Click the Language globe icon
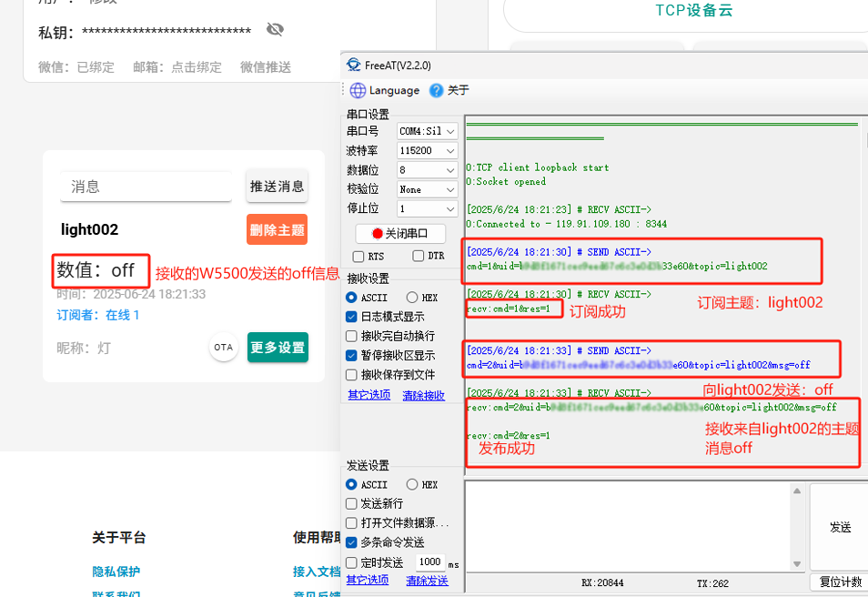Image resolution: width=868 pixels, height=597 pixels. (358, 90)
